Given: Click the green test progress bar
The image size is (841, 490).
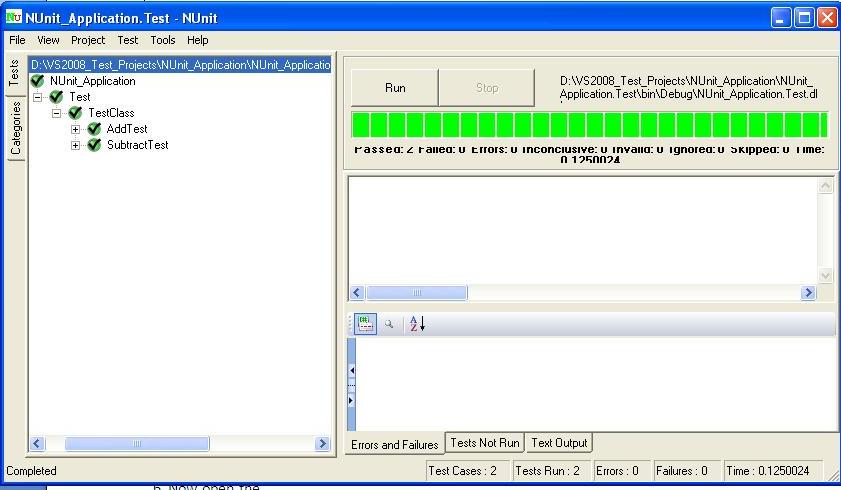Looking at the screenshot, I should 589,124.
